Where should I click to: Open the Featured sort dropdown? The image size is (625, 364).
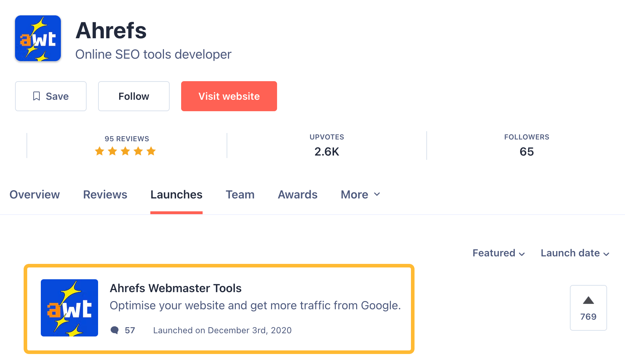(x=498, y=253)
